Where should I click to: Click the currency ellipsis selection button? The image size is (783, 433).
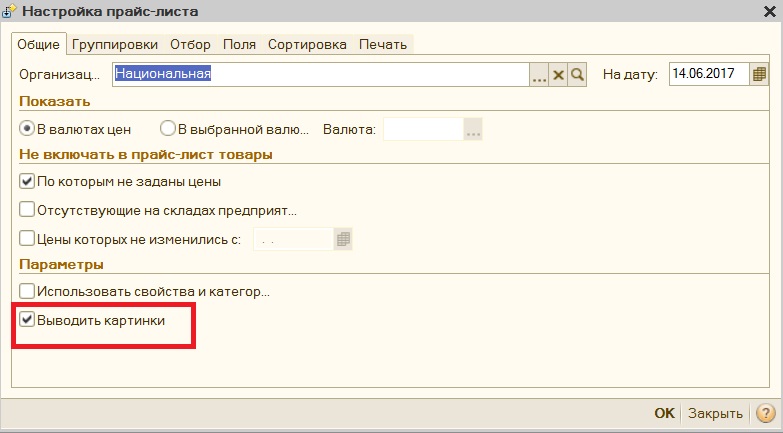pyautogui.click(x=473, y=130)
